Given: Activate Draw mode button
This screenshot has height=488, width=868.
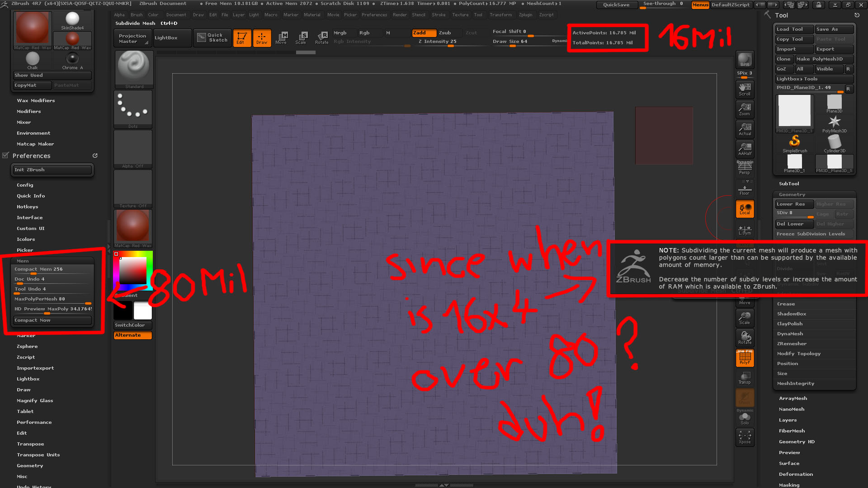Looking at the screenshot, I should 262,38.
